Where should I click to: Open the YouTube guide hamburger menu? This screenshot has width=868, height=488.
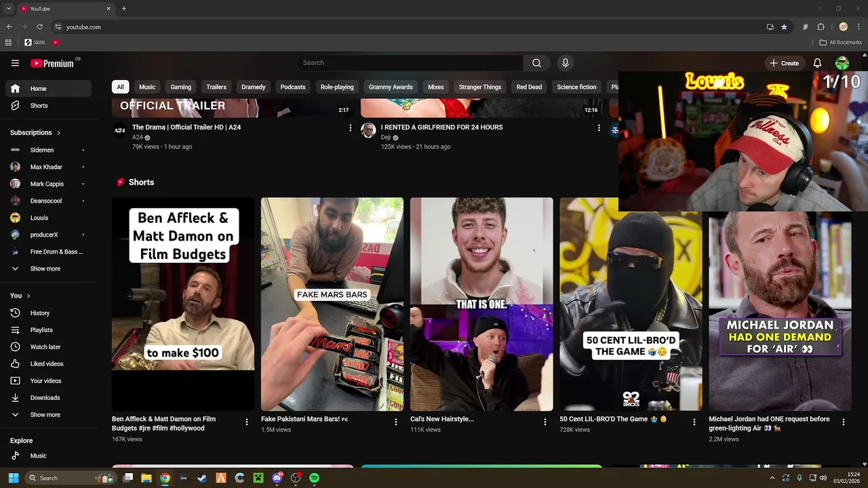tap(15, 63)
